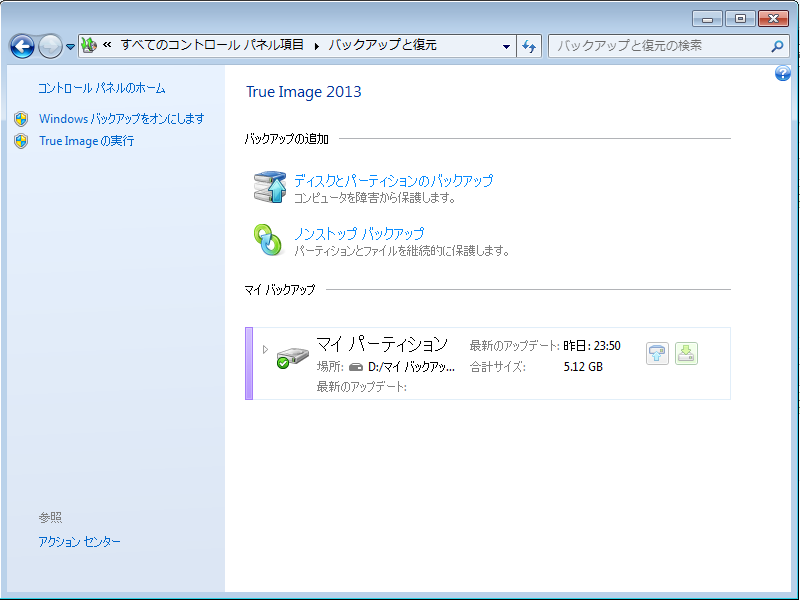Click shield icon beside Windows バックアップ link
Viewport: 800px width, 601px height.
[21, 119]
